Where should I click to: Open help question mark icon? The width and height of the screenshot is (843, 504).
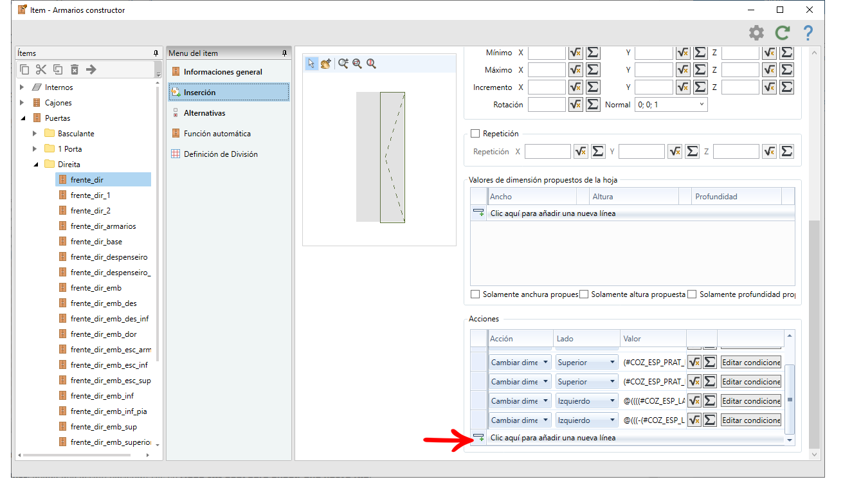tap(808, 33)
